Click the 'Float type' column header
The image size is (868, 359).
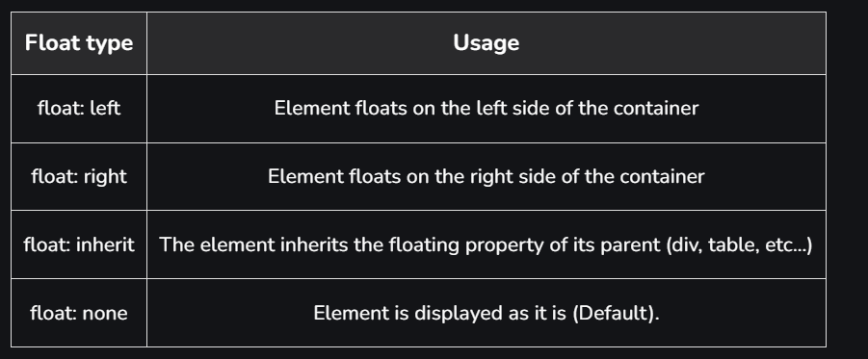pyautogui.click(x=79, y=43)
